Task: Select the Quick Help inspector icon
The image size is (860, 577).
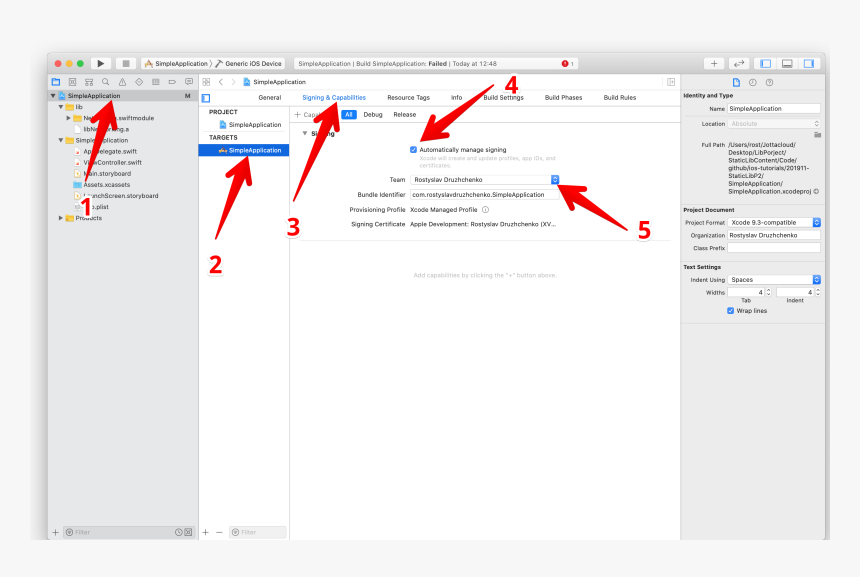Action: pos(770,82)
